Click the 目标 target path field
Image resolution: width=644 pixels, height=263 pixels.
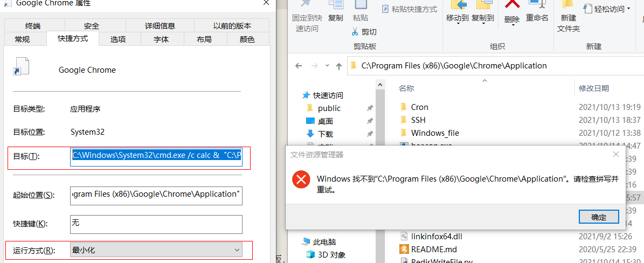coord(156,157)
